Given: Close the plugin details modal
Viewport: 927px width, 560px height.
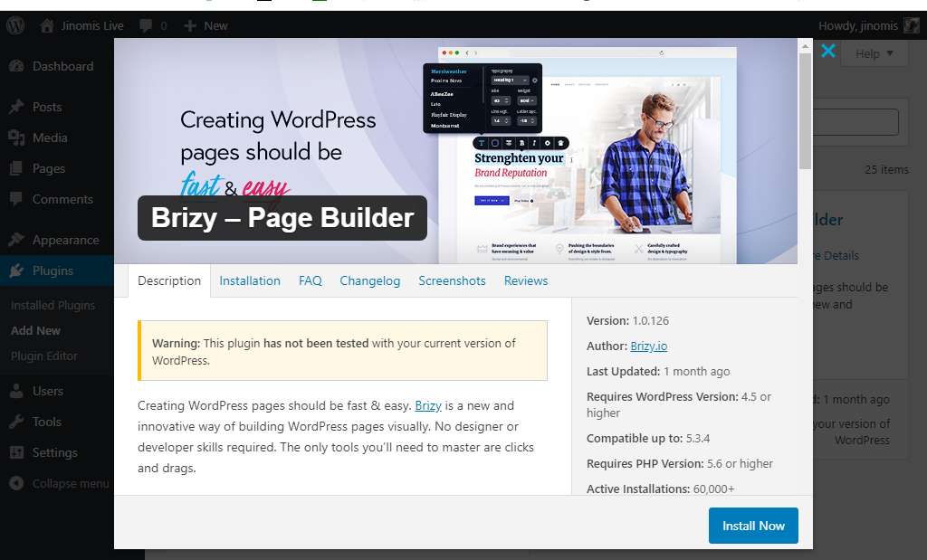Looking at the screenshot, I should [827, 51].
